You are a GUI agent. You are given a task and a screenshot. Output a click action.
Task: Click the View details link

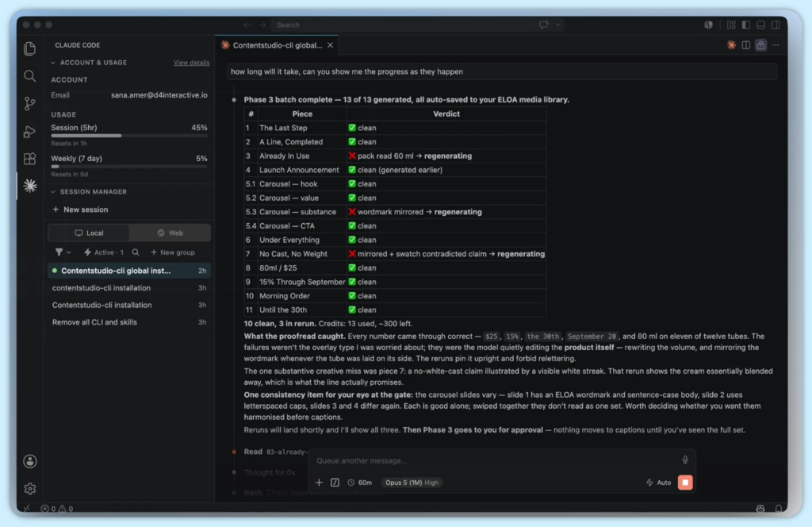(x=191, y=63)
